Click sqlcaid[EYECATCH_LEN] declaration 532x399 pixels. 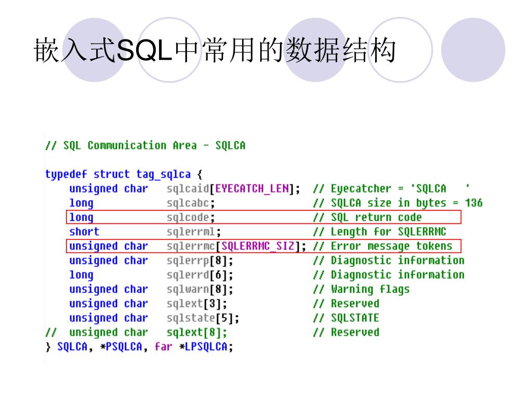pos(233,189)
